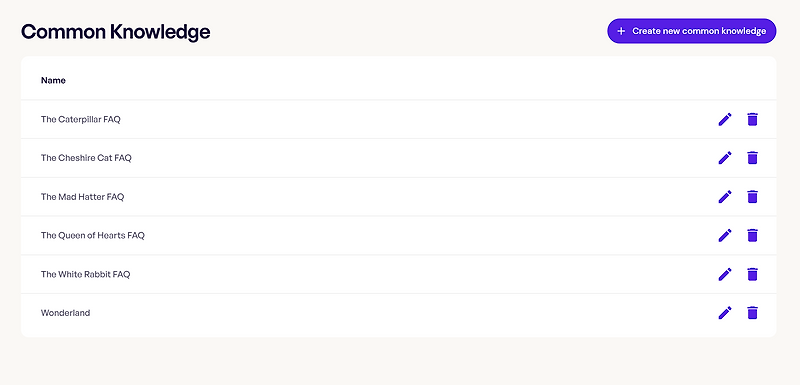Open The Cheshire Cat FAQ row
Image resolution: width=800 pixels, height=385 pixels.
coord(398,158)
